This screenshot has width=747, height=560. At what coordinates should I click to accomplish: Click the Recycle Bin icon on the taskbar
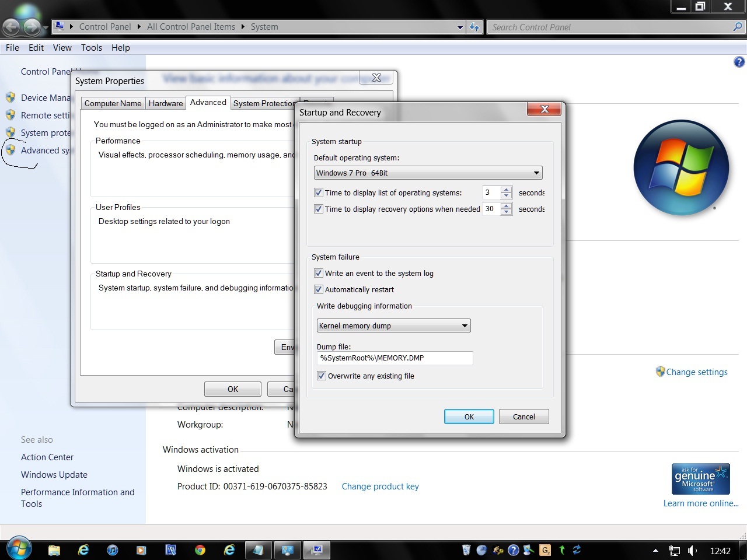(x=466, y=549)
